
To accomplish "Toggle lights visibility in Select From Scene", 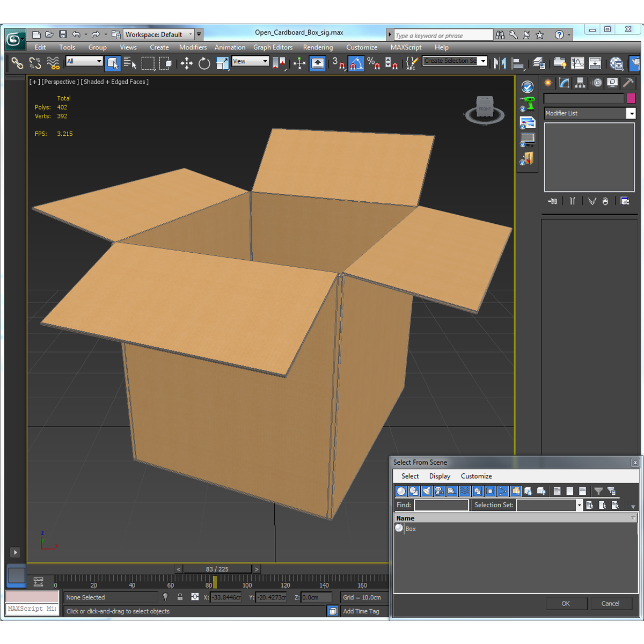I will [426, 492].
